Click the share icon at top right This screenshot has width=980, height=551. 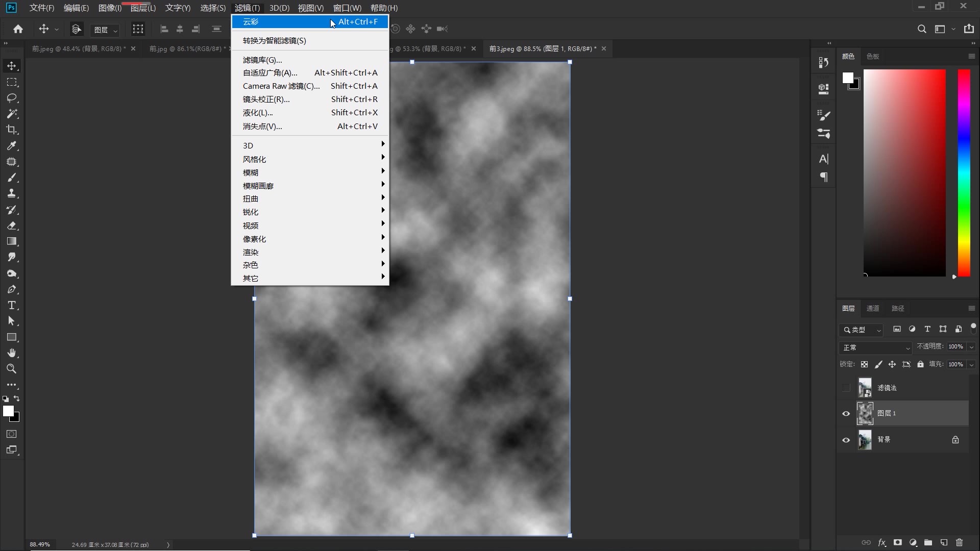pyautogui.click(x=969, y=29)
